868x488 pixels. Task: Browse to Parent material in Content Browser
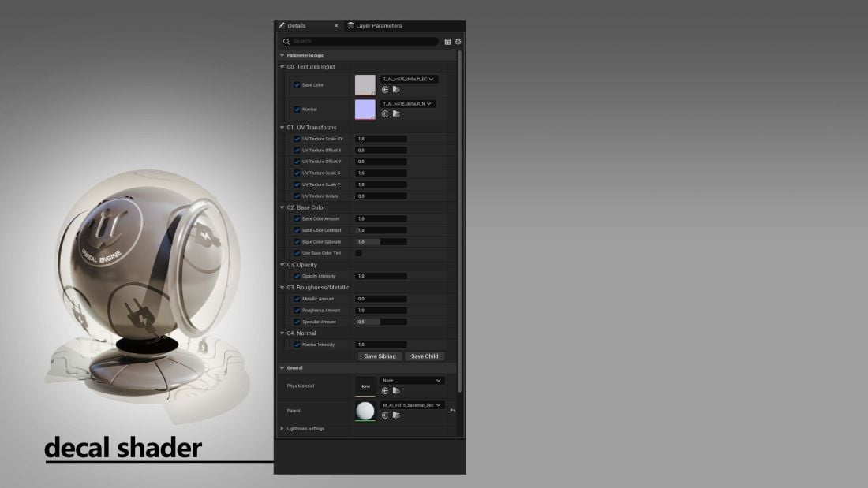coord(396,415)
